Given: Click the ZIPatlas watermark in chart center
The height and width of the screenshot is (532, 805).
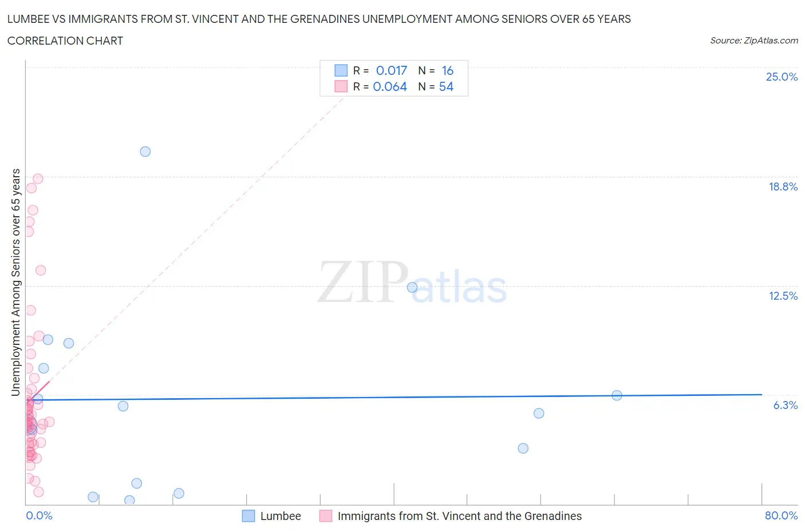Looking at the screenshot, I should [x=412, y=283].
